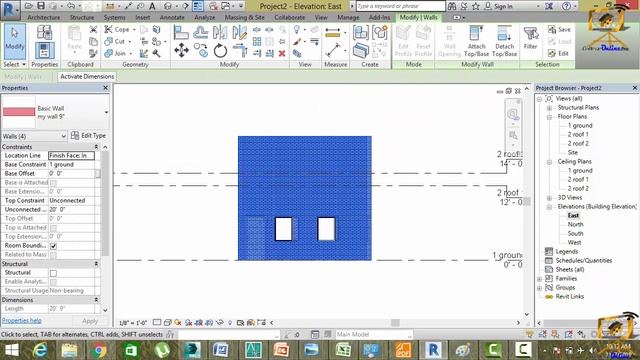The width and height of the screenshot is (640, 360).
Task: Switch to the Massing & Site tab
Action: (244, 18)
